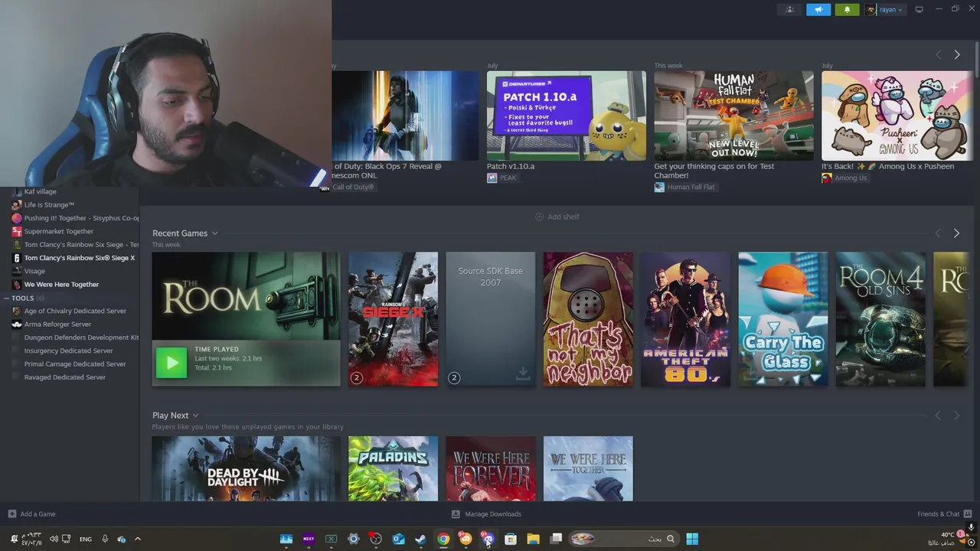Expand hidden system tray icons chevron

[x=138, y=539]
